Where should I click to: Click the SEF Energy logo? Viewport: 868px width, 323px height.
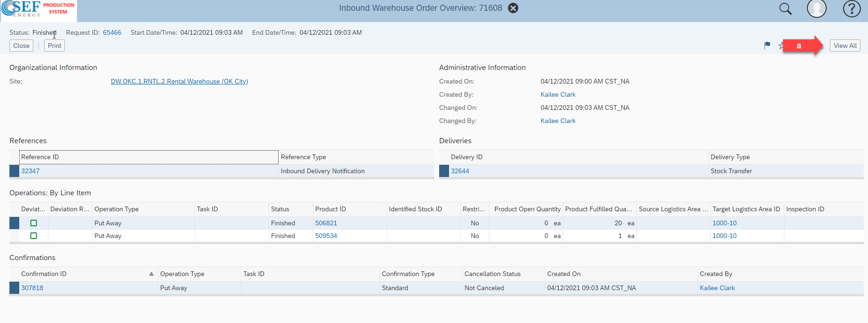click(39, 10)
